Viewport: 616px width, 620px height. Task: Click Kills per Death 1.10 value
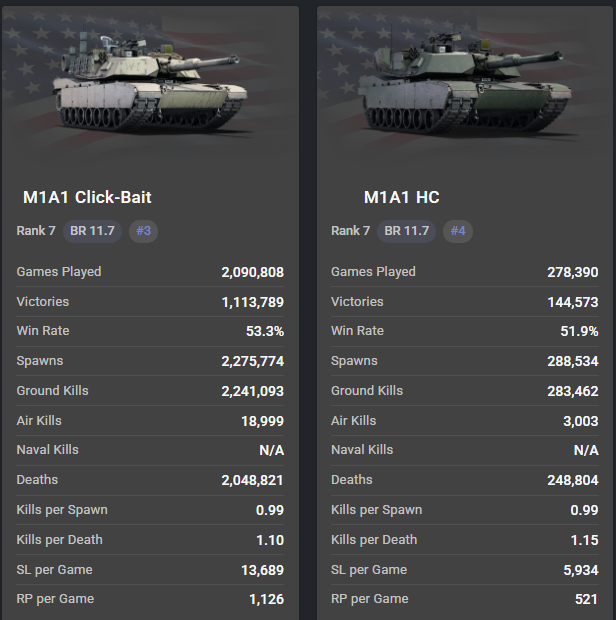coord(270,540)
